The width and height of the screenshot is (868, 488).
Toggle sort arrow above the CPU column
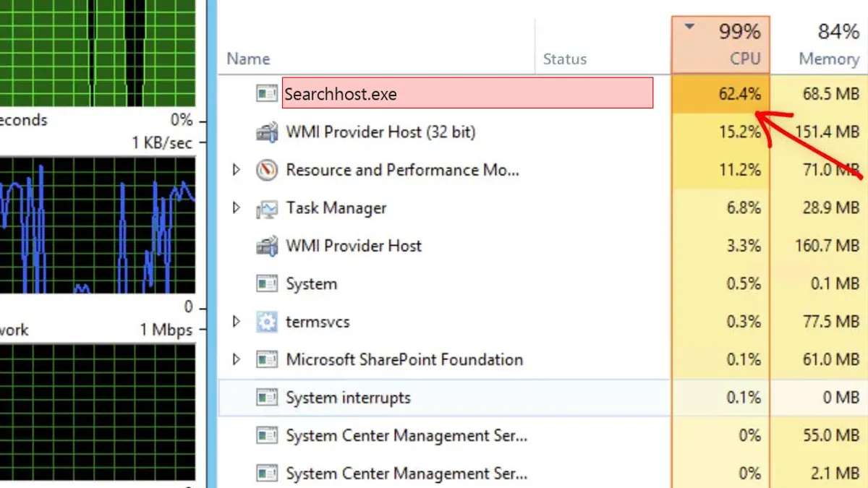tap(689, 27)
